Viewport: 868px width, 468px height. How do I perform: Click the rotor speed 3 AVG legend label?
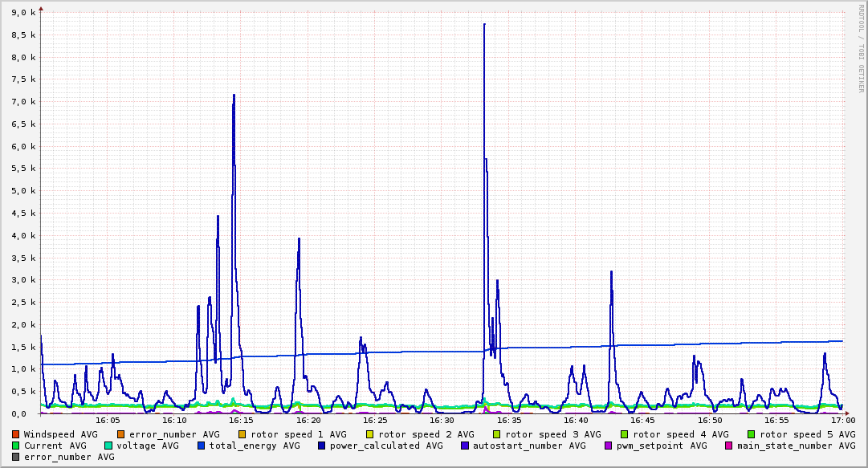pyautogui.click(x=552, y=435)
